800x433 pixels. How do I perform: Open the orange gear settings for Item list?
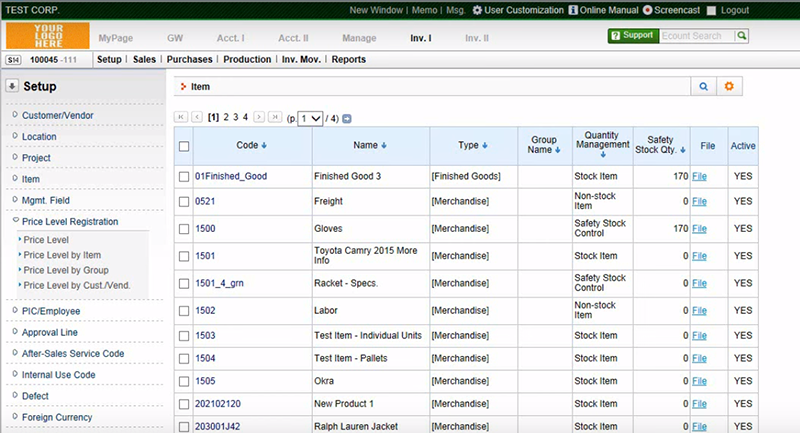pyautogui.click(x=729, y=87)
